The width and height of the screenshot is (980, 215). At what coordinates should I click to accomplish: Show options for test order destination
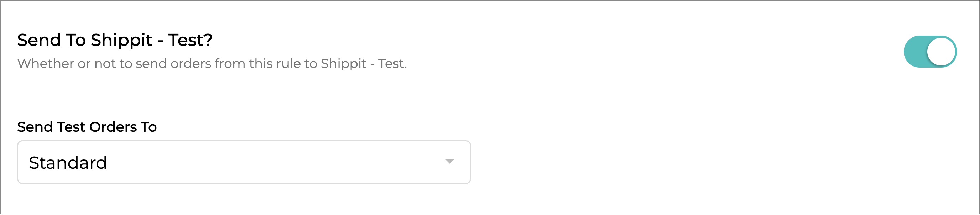[244, 162]
